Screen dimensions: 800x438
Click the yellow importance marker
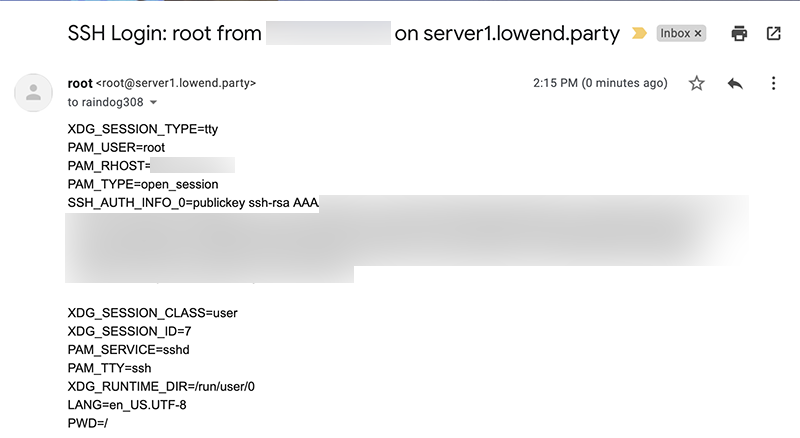tap(639, 33)
